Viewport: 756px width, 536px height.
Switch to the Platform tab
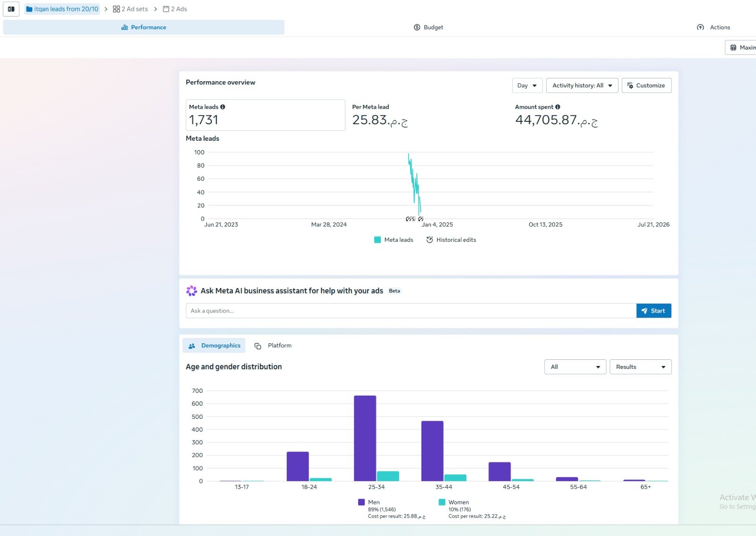[x=273, y=346]
